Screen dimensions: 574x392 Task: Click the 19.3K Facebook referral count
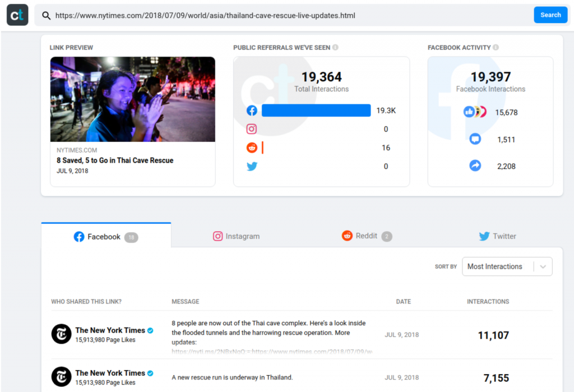[386, 110]
